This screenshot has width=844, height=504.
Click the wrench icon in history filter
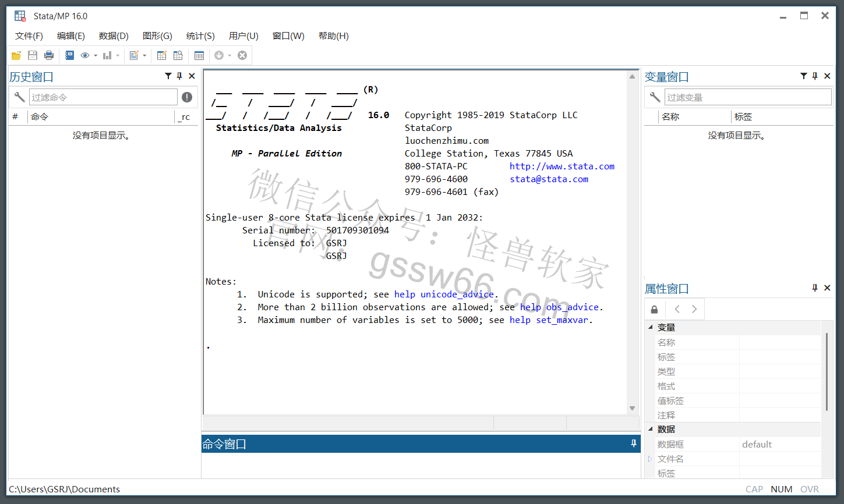click(x=19, y=97)
